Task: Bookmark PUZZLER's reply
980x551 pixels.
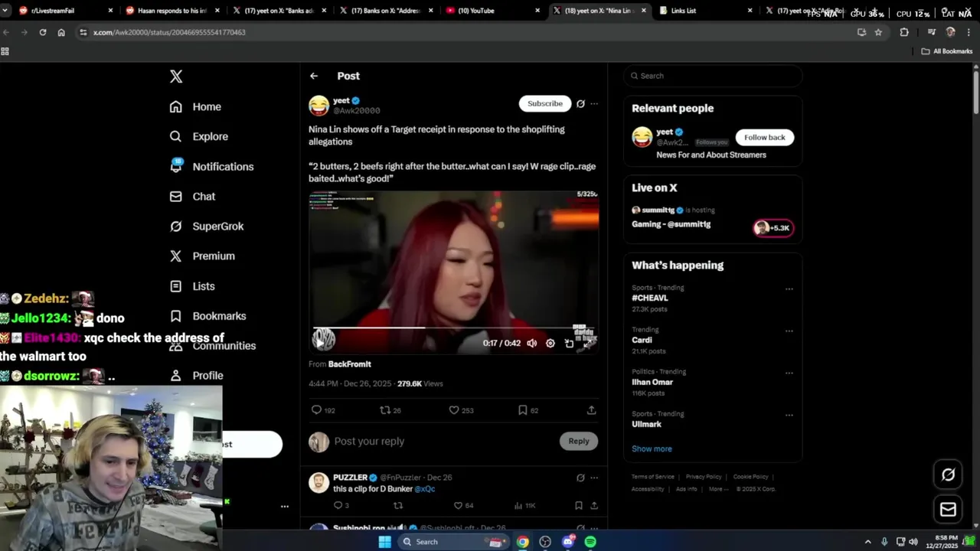Action: 579,506
